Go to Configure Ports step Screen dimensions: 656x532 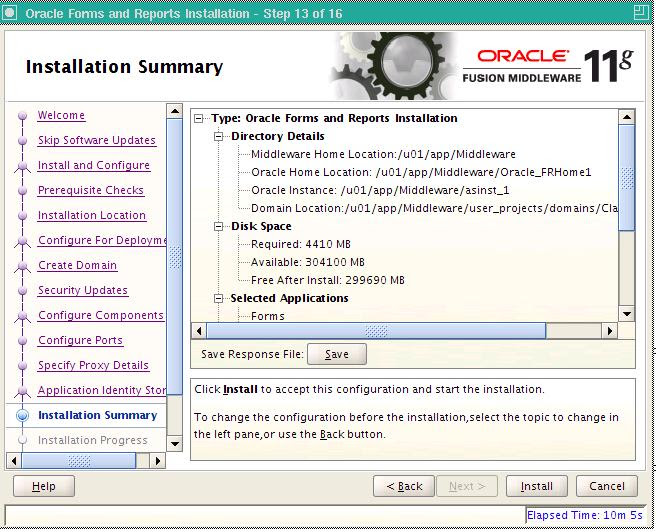click(x=80, y=340)
